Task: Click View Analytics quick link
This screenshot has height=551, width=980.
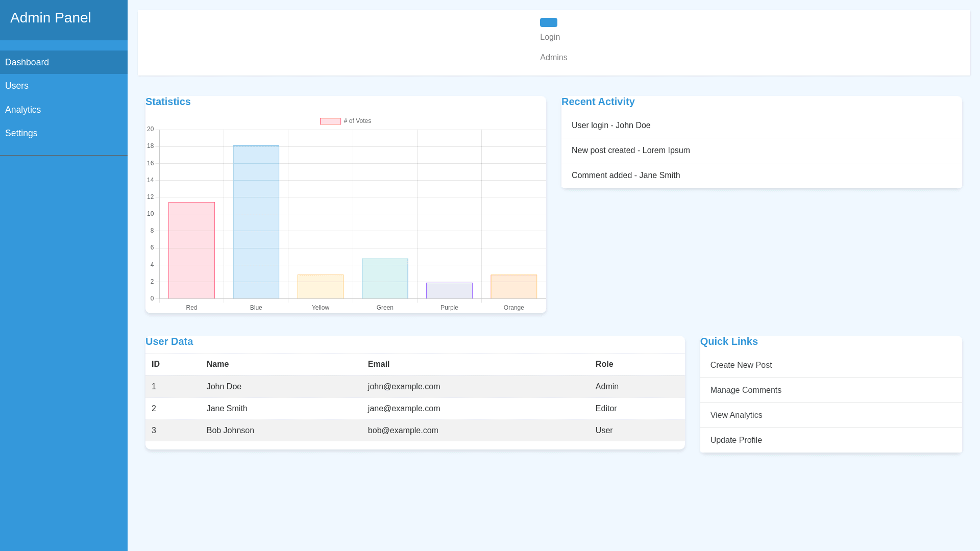Action: pos(736,415)
